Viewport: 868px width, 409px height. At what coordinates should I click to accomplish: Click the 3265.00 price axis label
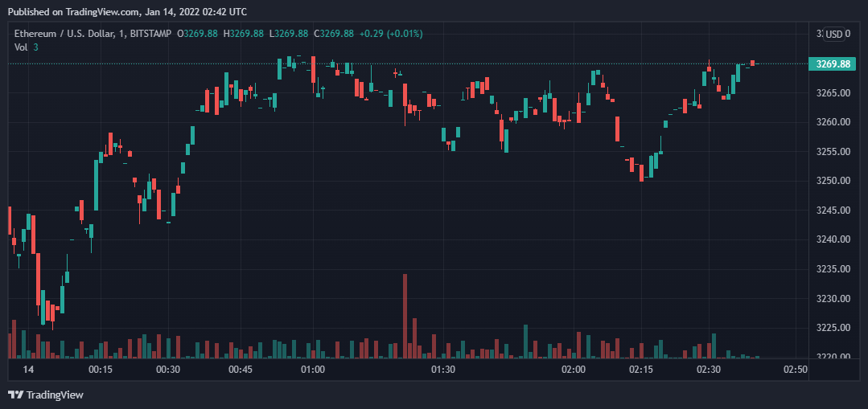point(833,93)
